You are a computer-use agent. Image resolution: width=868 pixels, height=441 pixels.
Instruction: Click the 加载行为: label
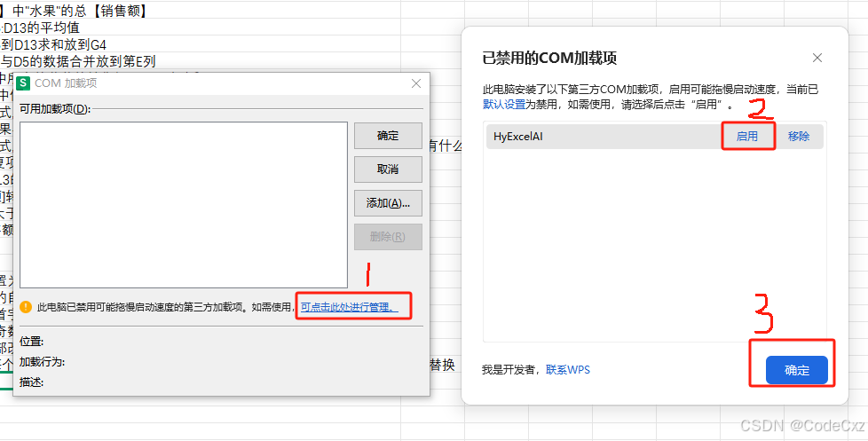[x=42, y=362]
